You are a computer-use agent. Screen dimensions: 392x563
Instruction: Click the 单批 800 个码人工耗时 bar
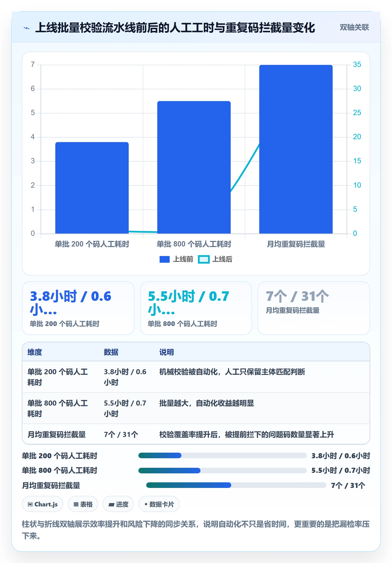pos(194,167)
